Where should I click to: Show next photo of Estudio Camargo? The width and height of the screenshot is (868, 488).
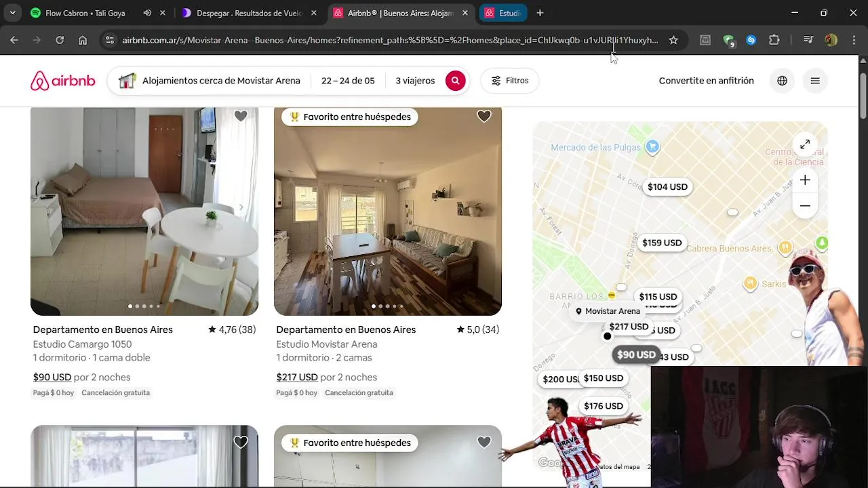[241, 207]
